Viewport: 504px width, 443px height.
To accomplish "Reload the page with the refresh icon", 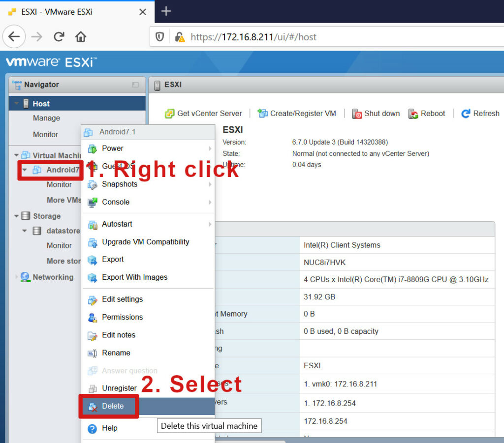I will click(59, 36).
